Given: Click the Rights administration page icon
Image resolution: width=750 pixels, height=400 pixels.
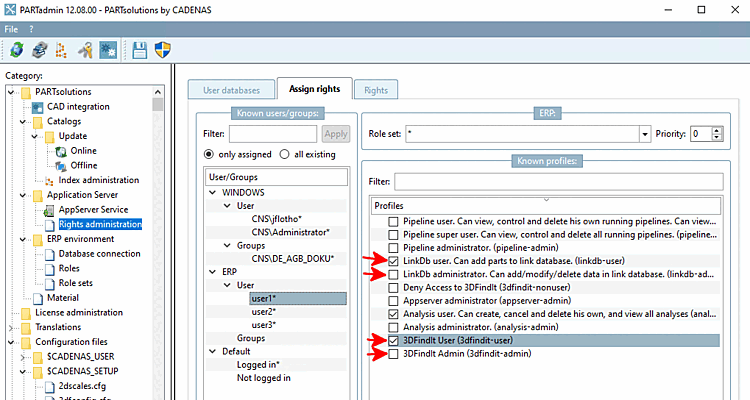Looking at the screenshot, I should click(50, 224).
